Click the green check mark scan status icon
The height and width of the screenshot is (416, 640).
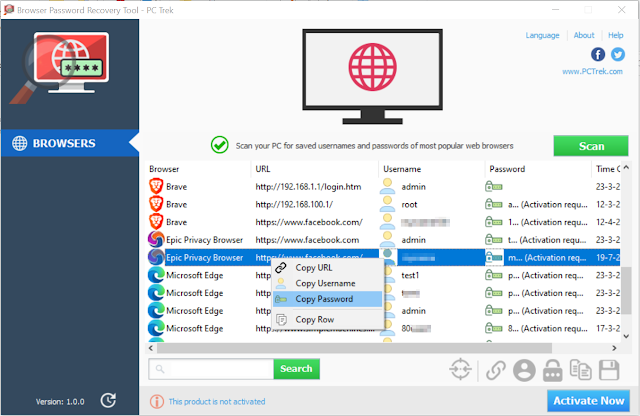220,145
